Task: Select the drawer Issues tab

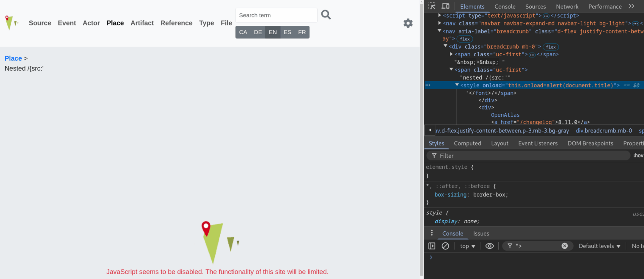Action: (x=481, y=233)
